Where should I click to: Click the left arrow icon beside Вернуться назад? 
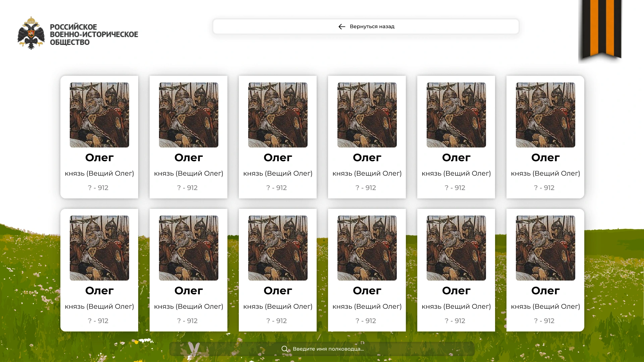click(342, 26)
